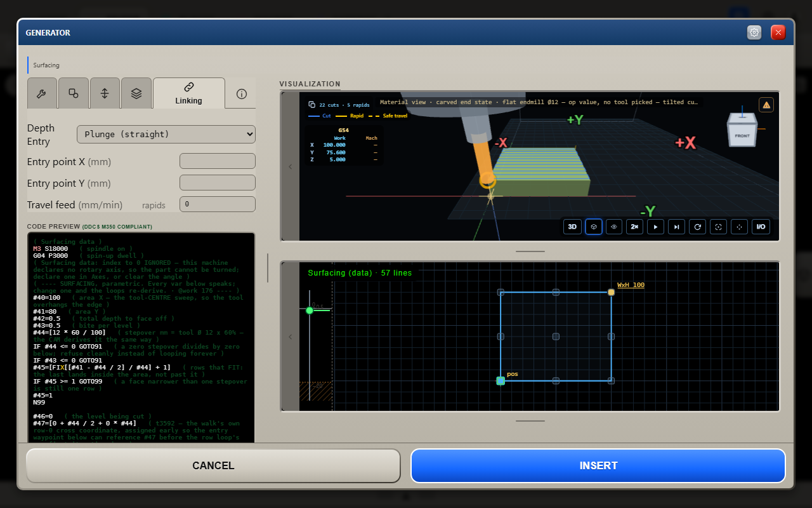Click the INSERT button
This screenshot has width=812, height=508.
coord(598,465)
